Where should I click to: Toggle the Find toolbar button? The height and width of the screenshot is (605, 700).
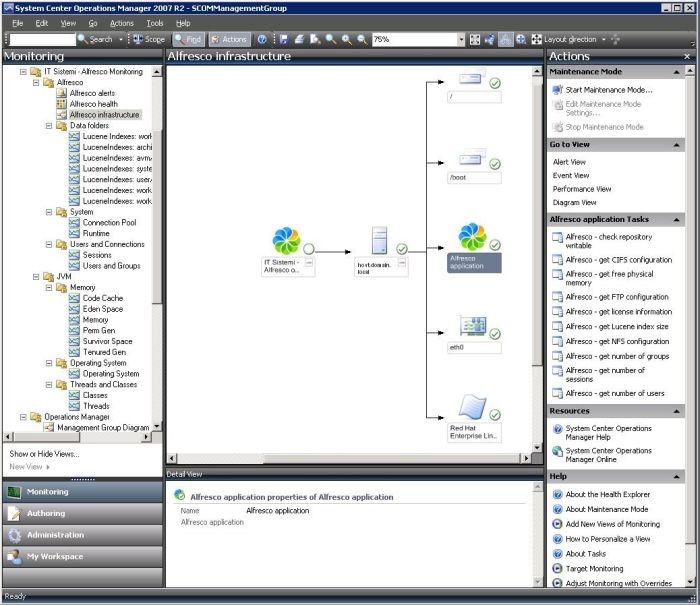click(x=187, y=39)
